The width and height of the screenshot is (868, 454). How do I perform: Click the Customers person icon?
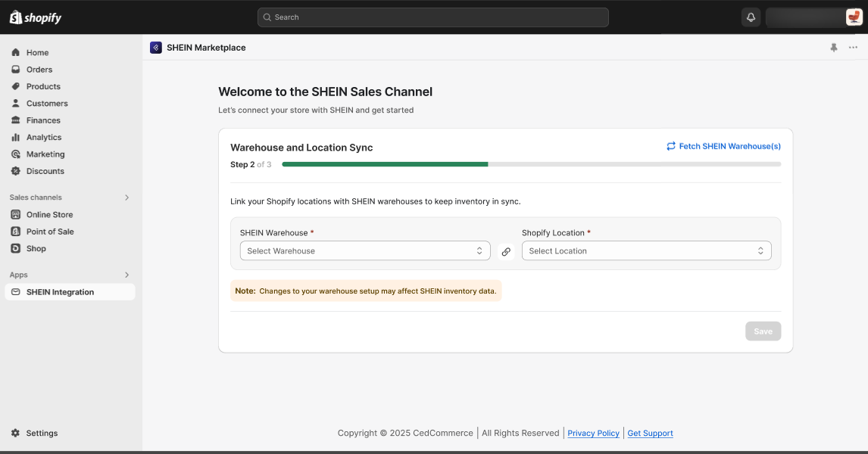[15, 104]
